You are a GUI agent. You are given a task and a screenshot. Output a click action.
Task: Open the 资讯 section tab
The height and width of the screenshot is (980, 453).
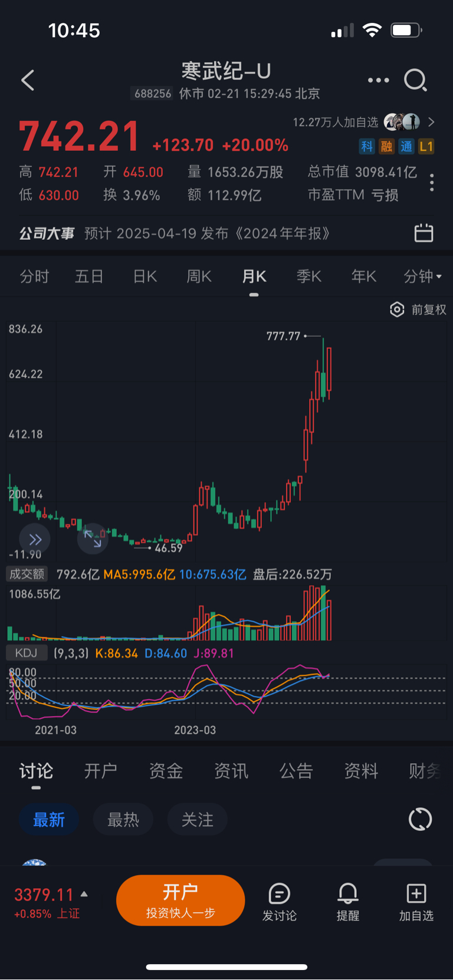click(x=231, y=771)
